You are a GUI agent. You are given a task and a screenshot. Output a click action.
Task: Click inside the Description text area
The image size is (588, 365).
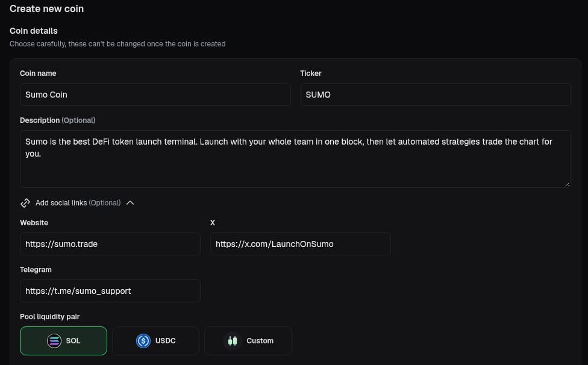point(295,159)
